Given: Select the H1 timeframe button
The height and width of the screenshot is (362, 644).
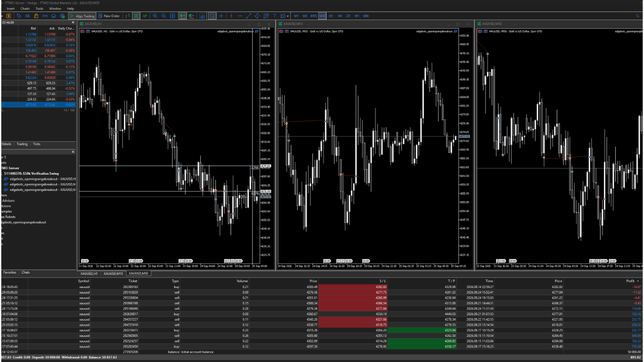Looking at the screenshot, I should pos(331,16).
